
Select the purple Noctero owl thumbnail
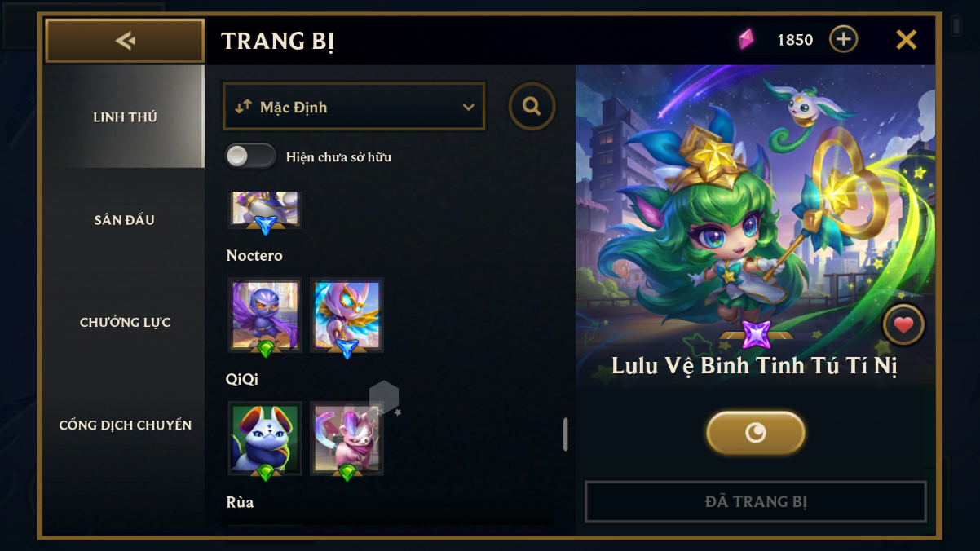pyautogui.click(x=265, y=315)
